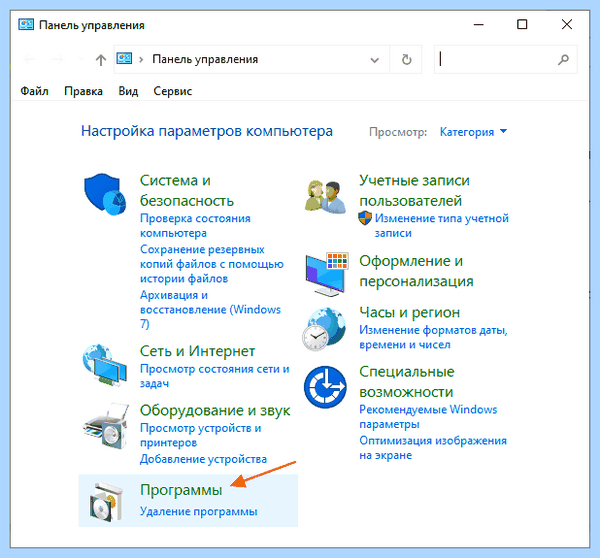Open the System and Security shield icon

[105, 194]
